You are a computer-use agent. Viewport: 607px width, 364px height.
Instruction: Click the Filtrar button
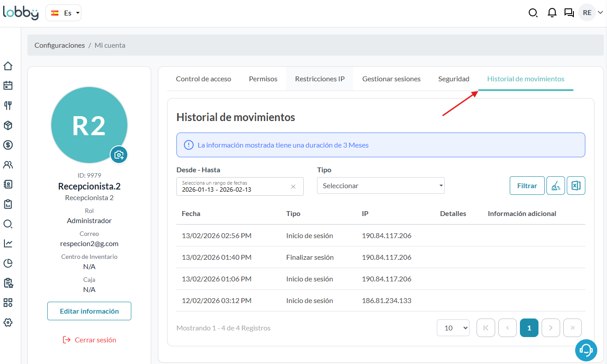point(527,186)
